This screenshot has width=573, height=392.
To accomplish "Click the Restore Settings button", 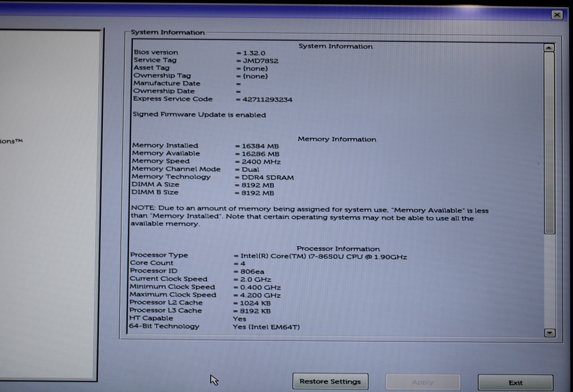I will pyautogui.click(x=330, y=381).
